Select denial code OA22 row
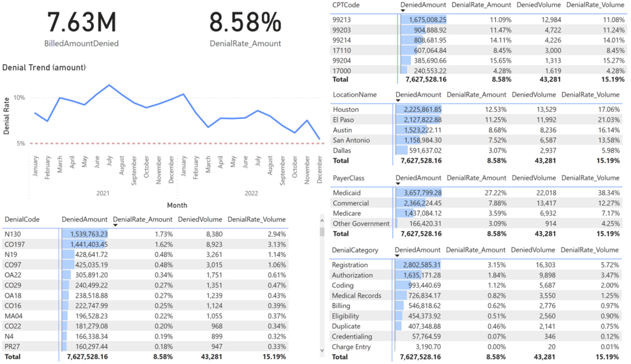 pos(145,275)
